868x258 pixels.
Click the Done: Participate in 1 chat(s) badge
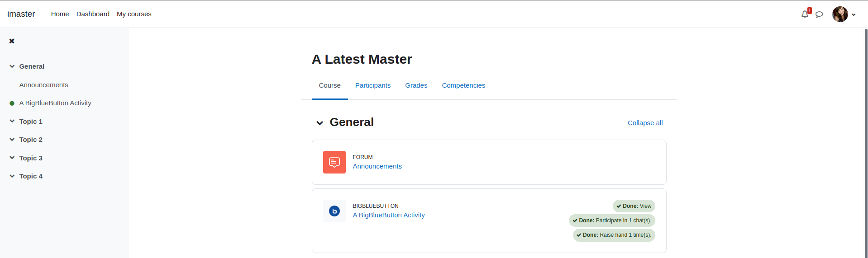pos(612,220)
